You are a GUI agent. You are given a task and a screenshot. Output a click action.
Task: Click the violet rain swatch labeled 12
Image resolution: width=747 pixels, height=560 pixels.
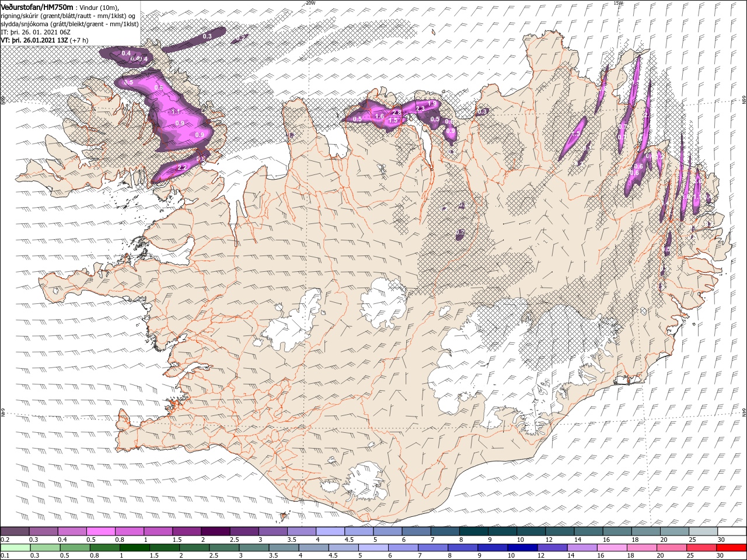click(552, 548)
